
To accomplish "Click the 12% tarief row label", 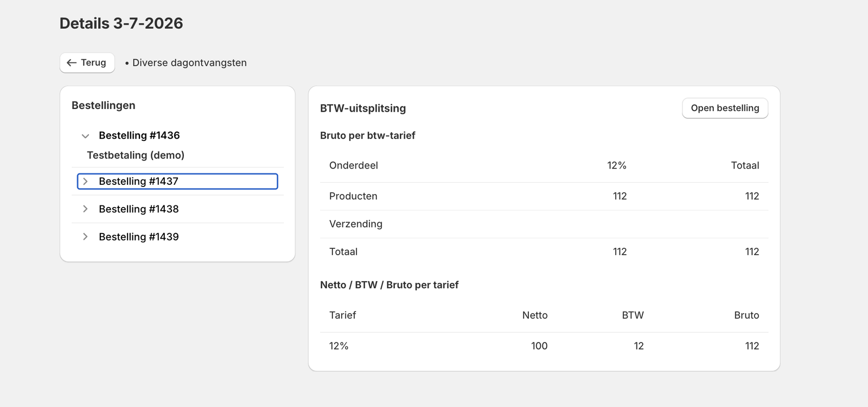I will pyautogui.click(x=339, y=346).
